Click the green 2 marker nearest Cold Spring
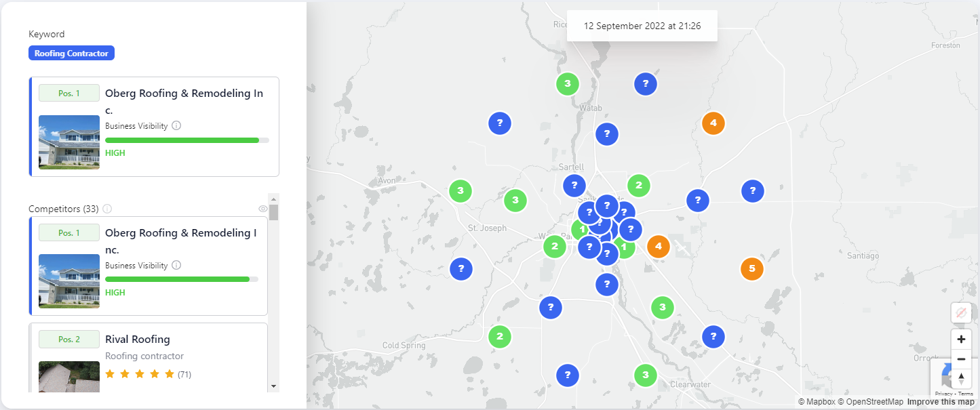 [500, 336]
